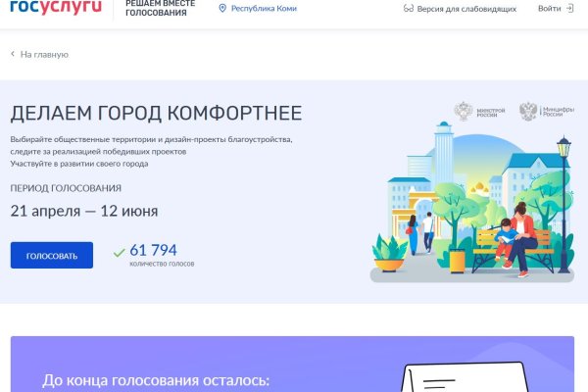Image resolution: width=588 pixels, height=392 pixels.
Task: Open the Решаем вместе Голосования section
Action: 160,8
